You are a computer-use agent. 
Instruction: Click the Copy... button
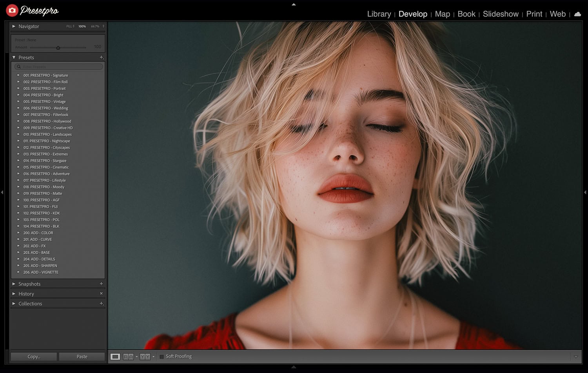34,357
